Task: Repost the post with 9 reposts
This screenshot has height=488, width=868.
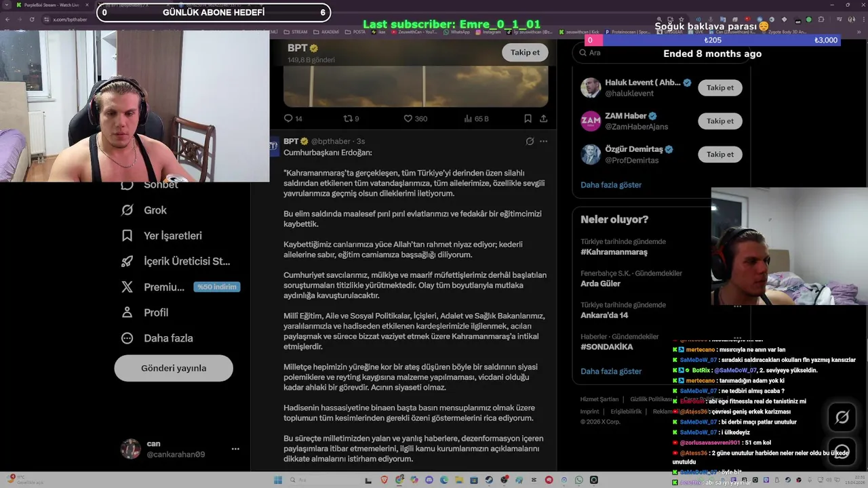Action: pos(351,119)
